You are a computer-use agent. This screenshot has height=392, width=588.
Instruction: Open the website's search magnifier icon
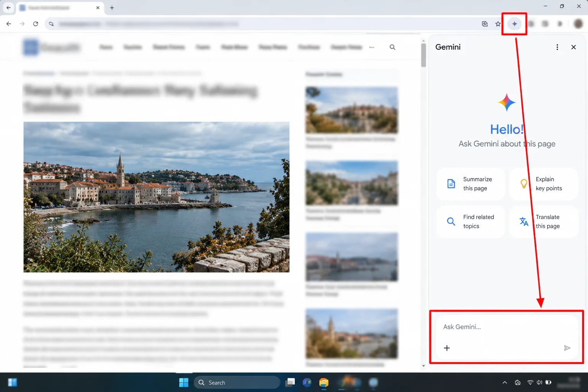pos(392,47)
